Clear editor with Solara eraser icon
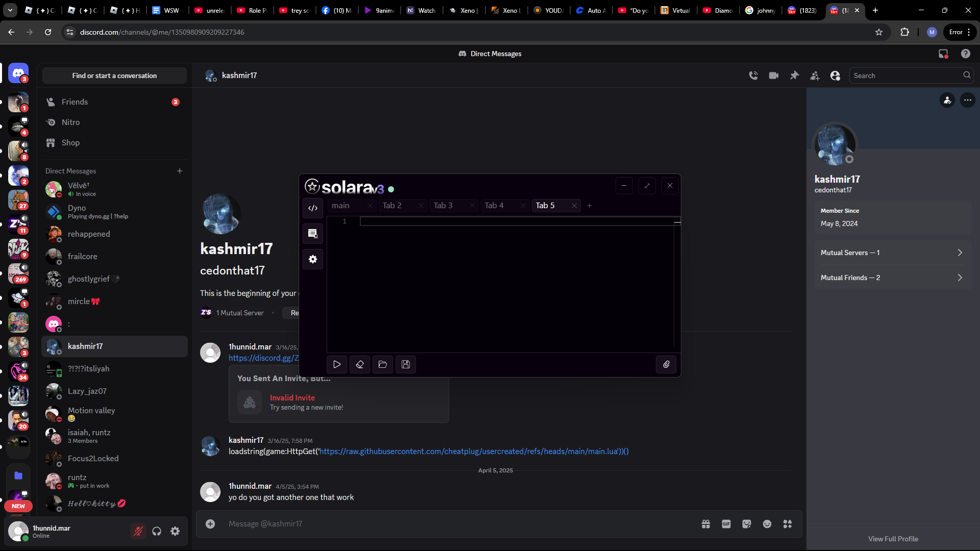 point(360,364)
